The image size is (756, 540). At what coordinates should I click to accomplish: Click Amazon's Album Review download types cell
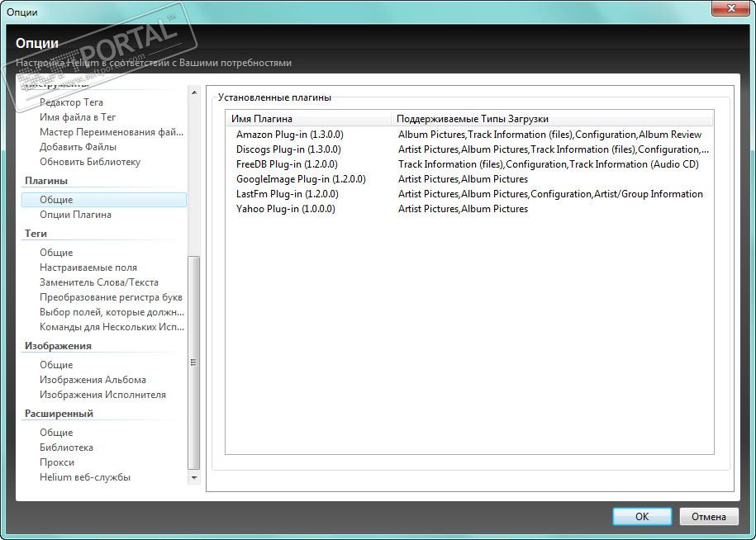[x=549, y=135]
